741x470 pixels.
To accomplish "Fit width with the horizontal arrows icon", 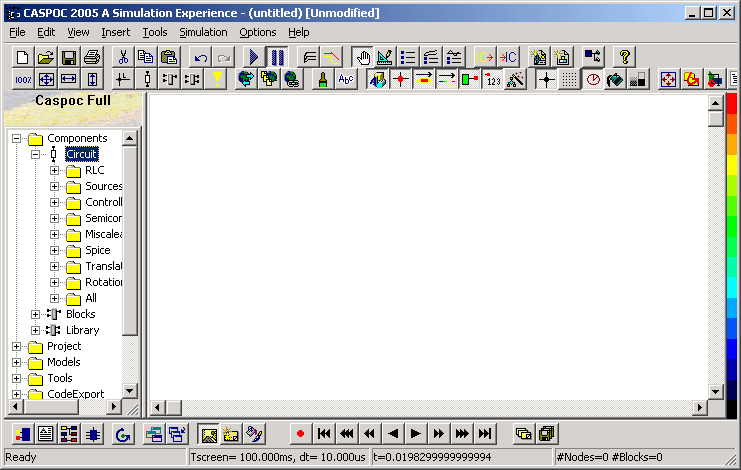I will (x=69, y=79).
